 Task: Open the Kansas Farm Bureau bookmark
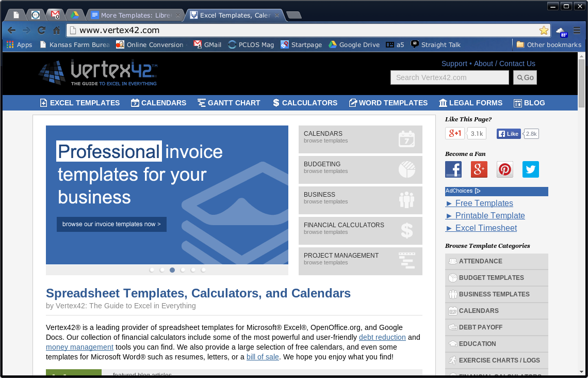pos(75,45)
